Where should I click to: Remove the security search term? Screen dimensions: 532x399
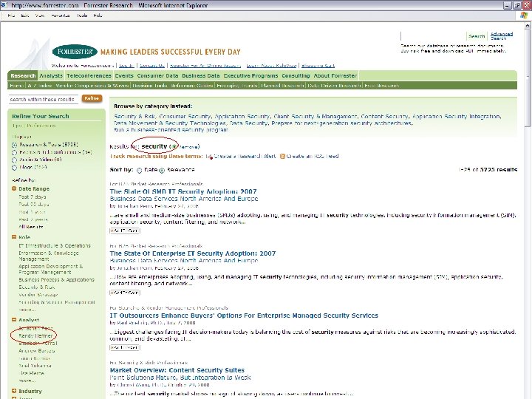point(188,147)
